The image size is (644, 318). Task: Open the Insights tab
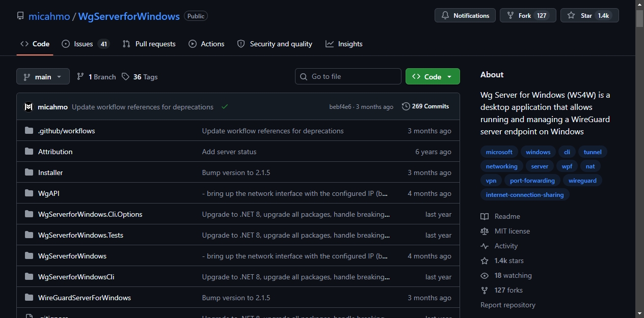pyautogui.click(x=344, y=44)
